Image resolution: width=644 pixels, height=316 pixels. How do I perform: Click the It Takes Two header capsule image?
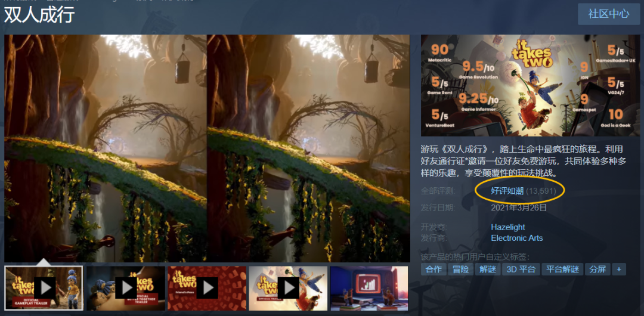530,85
